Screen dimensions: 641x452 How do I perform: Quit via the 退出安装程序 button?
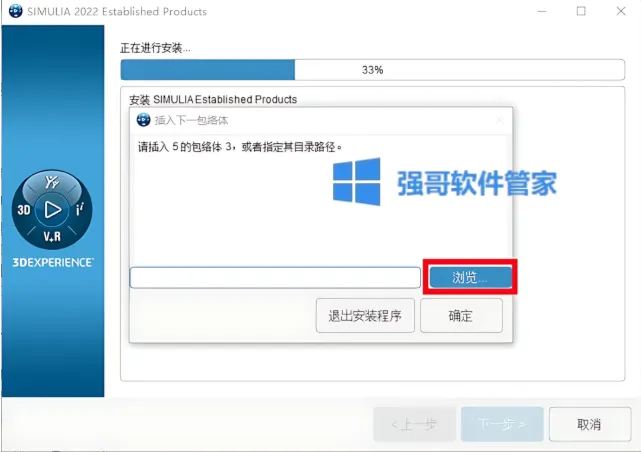click(x=365, y=316)
